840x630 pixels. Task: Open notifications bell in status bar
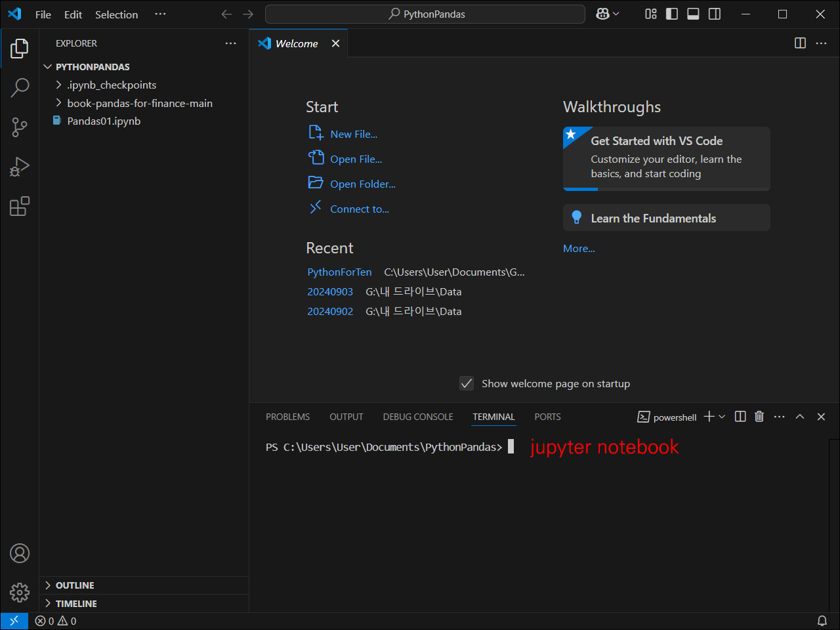[x=822, y=621]
